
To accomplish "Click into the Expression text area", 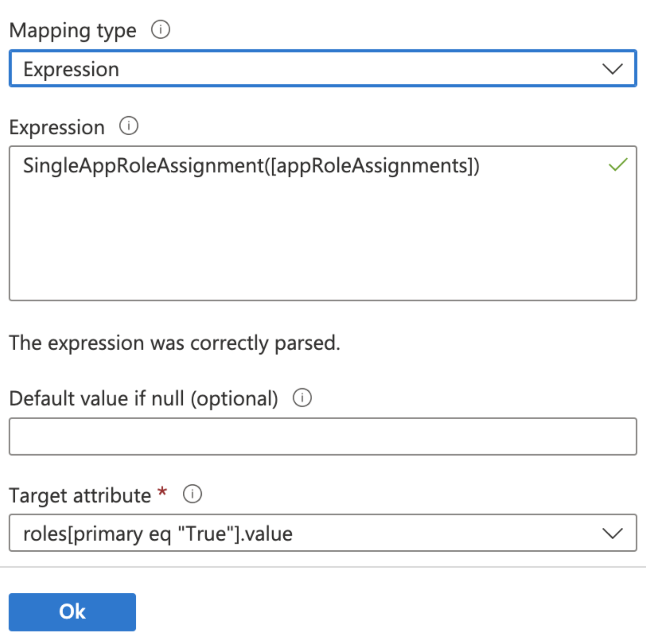I will [323, 223].
